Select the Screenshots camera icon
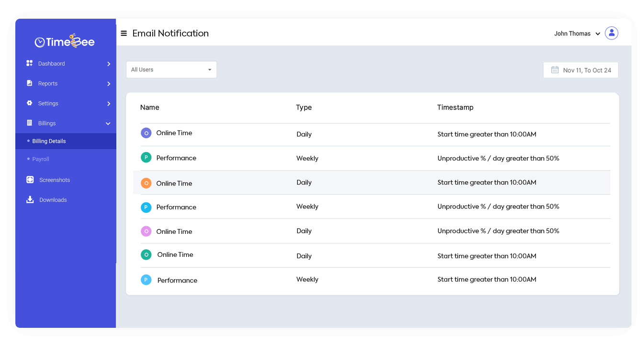 (x=29, y=180)
